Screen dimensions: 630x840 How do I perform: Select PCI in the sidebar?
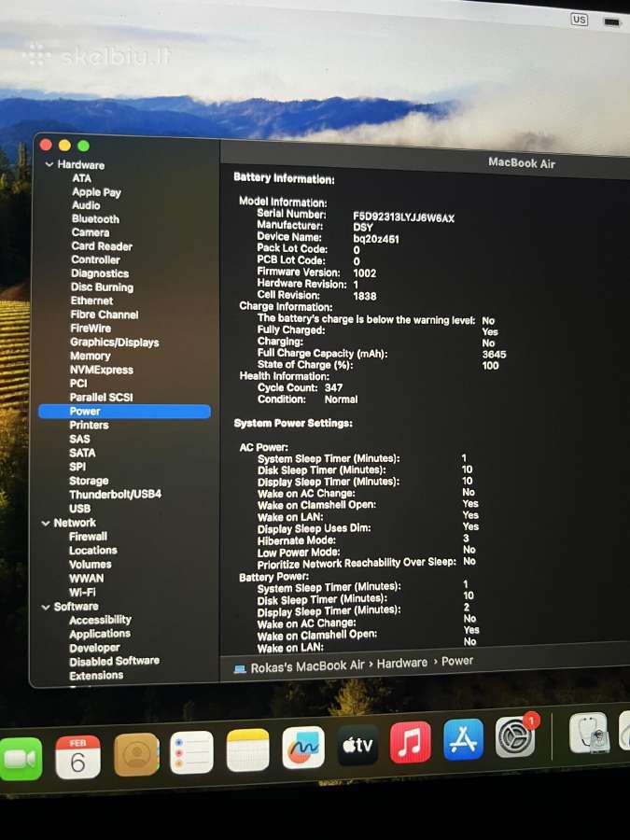click(78, 383)
